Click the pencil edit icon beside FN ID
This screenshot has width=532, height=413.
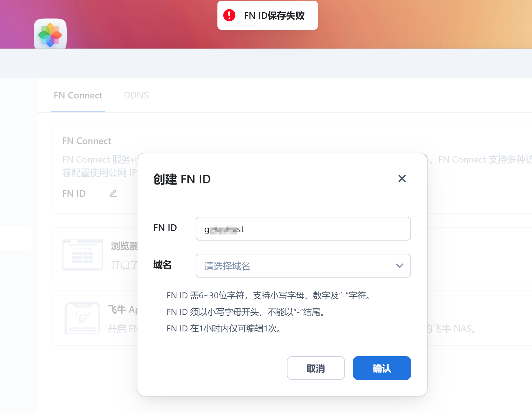pos(113,193)
